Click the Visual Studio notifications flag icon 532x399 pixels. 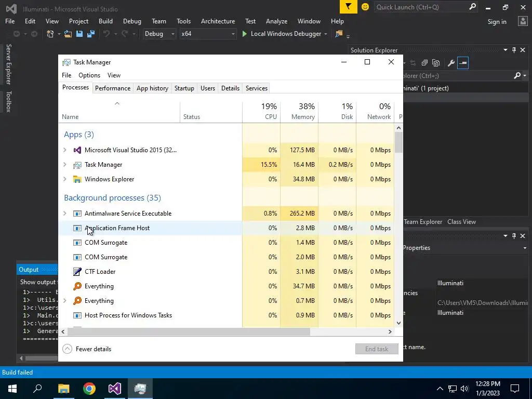point(349,7)
